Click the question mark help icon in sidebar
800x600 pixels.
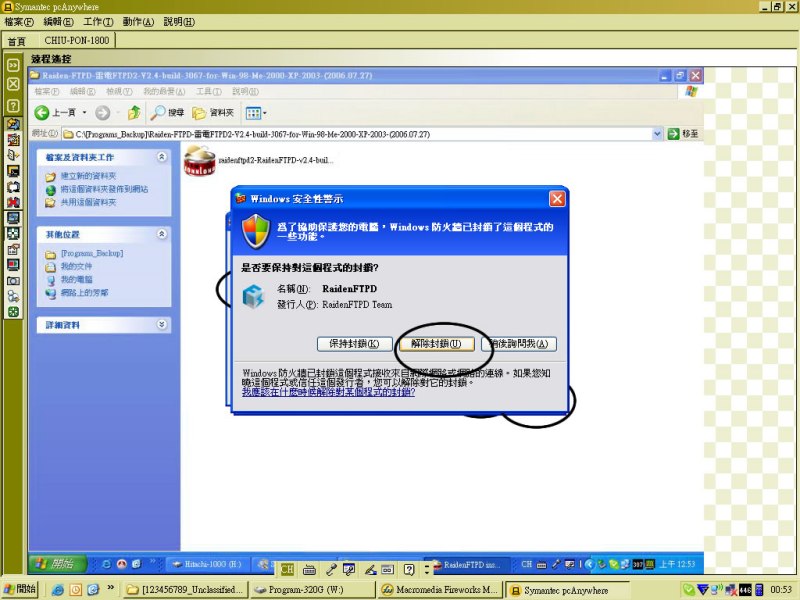[x=13, y=106]
